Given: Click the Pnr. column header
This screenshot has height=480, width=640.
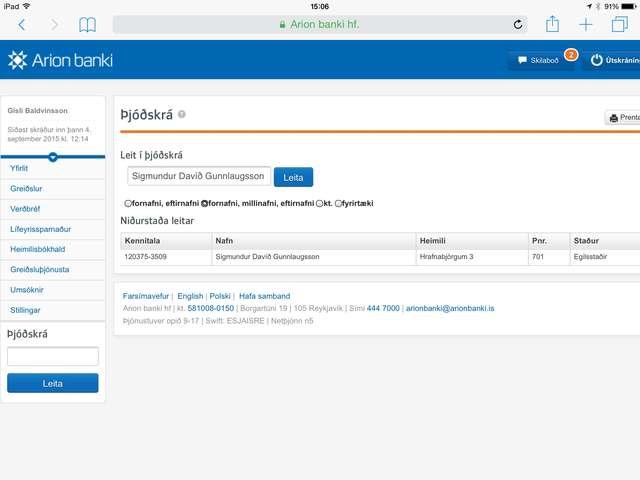Looking at the screenshot, I should [x=549, y=241].
